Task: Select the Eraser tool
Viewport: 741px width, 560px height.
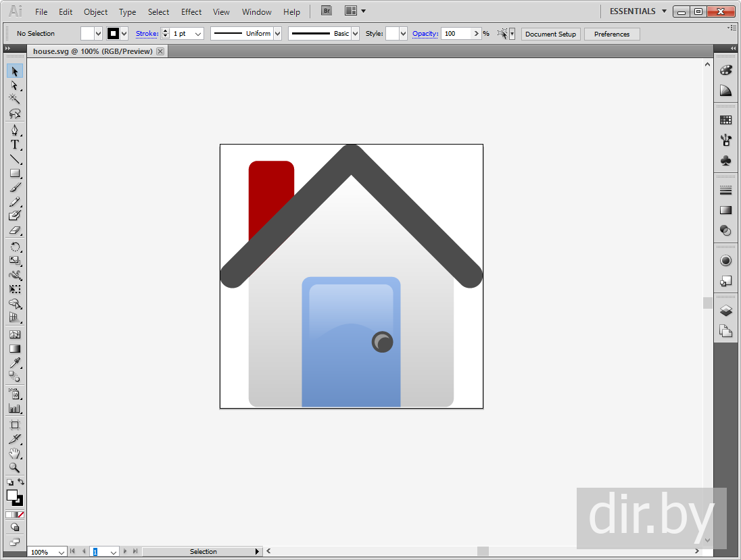Action: [15, 230]
